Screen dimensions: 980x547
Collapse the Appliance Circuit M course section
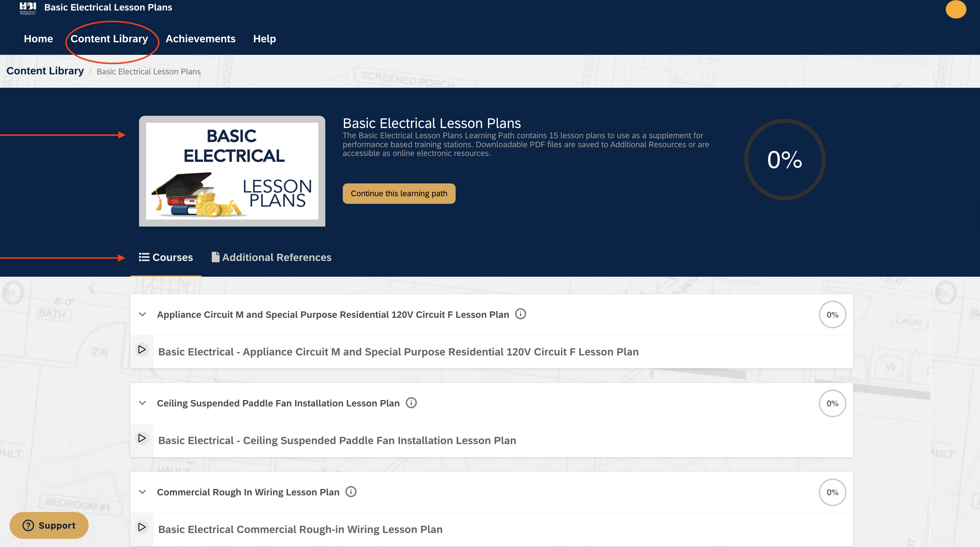(x=142, y=314)
